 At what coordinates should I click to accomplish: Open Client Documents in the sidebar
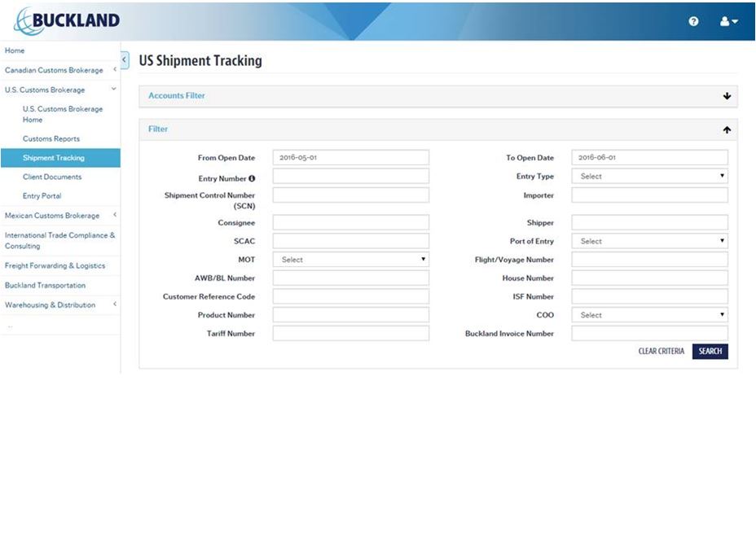(x=52, y=177)
